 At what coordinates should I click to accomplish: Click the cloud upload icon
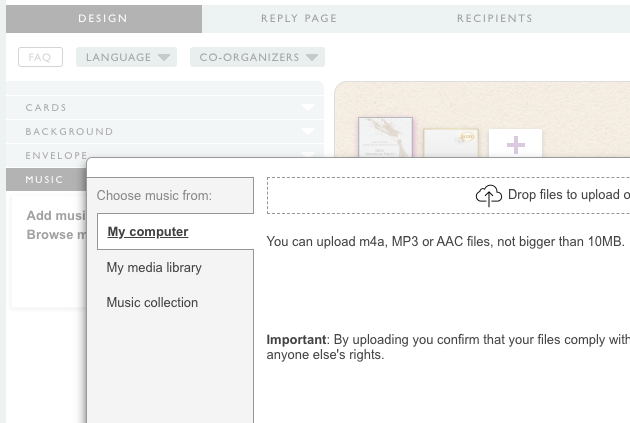point(488,195)
